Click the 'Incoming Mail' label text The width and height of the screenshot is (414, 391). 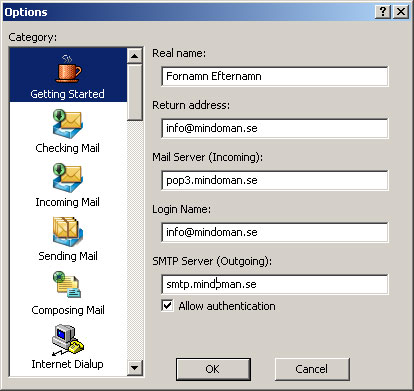[x=67, y=202]
